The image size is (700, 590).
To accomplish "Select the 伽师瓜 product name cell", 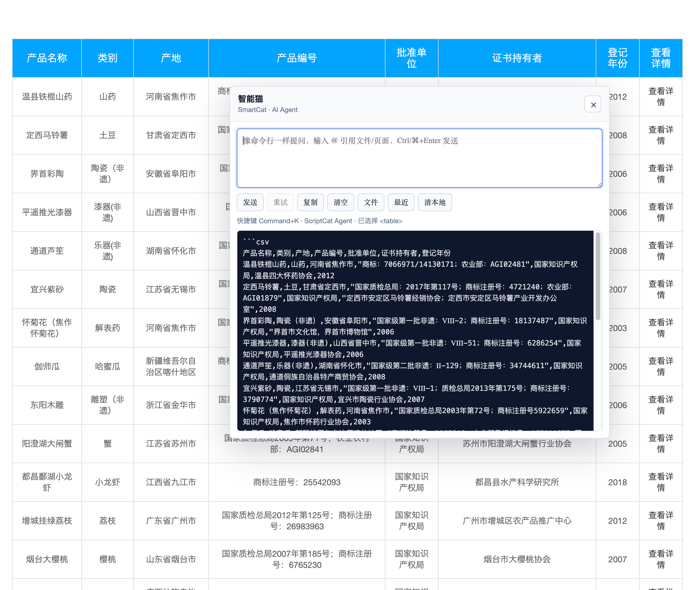I will (47, 367).
